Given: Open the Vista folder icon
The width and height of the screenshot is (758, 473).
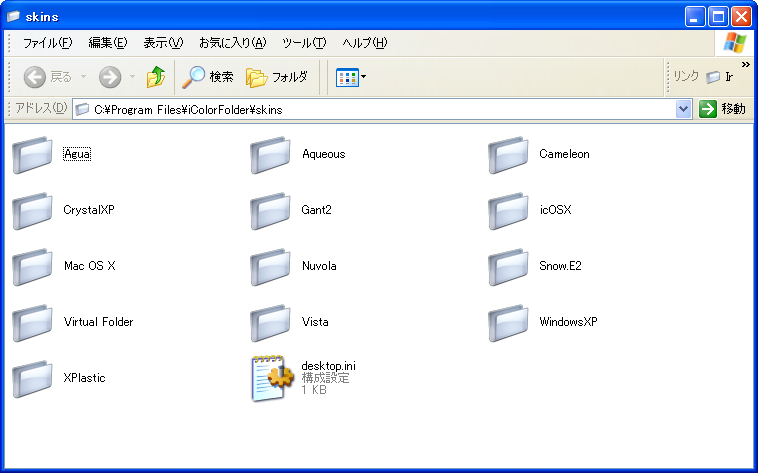Looking at the screenshot, I should point(270,323).
